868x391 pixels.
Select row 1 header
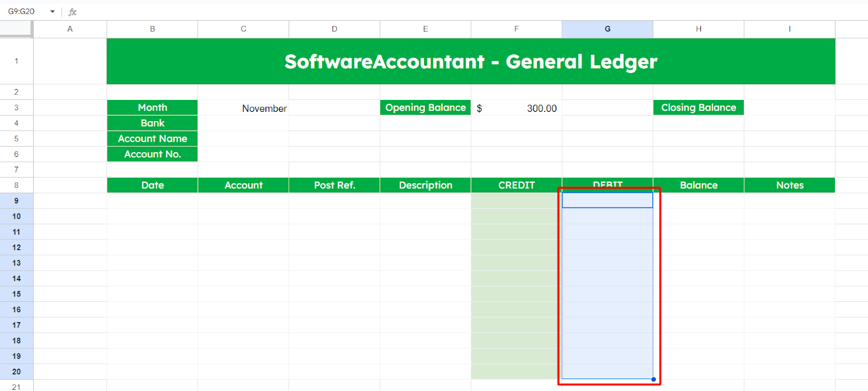tap(16, 61)
